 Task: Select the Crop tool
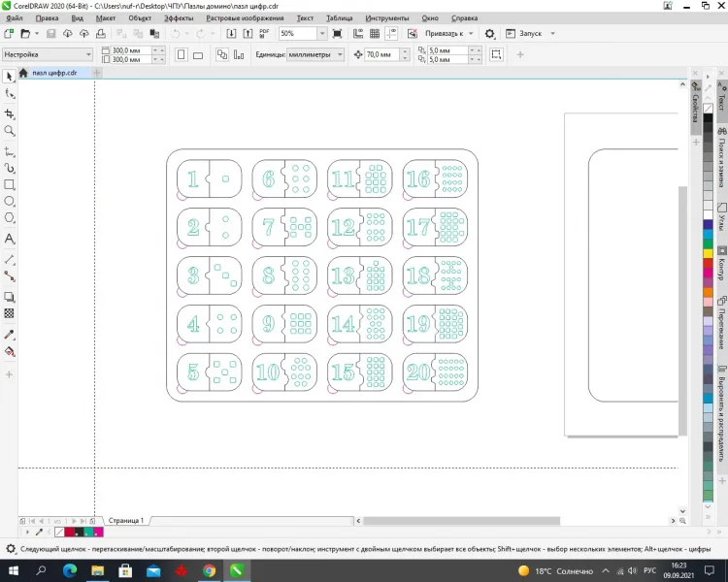point(10,113)
